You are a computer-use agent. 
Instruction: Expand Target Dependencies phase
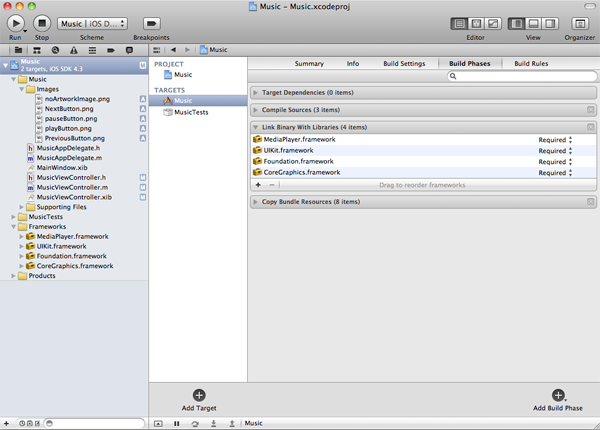[x=255, y=93]
